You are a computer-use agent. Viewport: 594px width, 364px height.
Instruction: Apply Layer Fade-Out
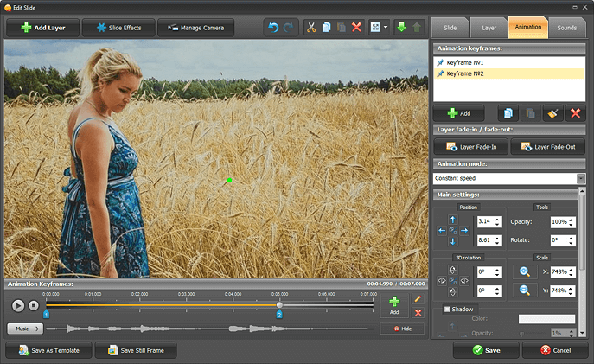point(548,147)
